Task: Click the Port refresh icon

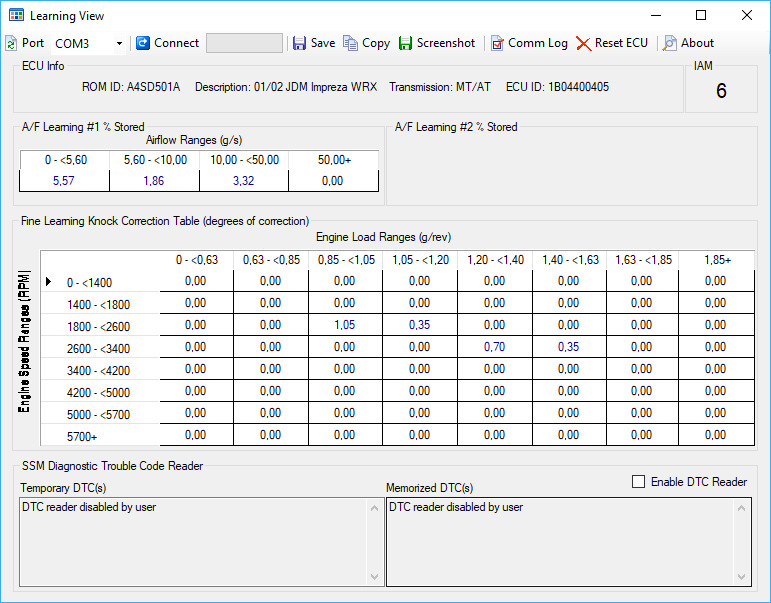Action: point(11,44)
